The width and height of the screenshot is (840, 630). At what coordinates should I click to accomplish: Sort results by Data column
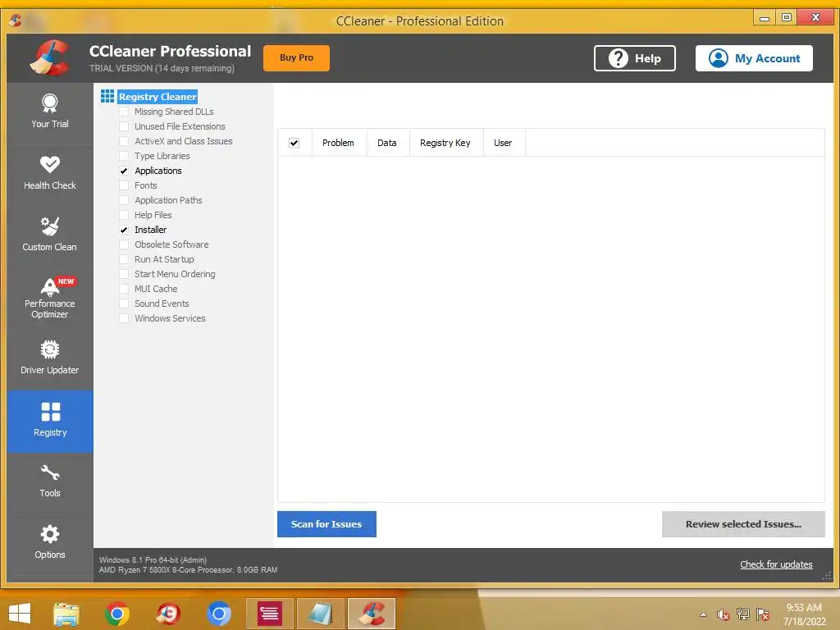tap(388, 143)
